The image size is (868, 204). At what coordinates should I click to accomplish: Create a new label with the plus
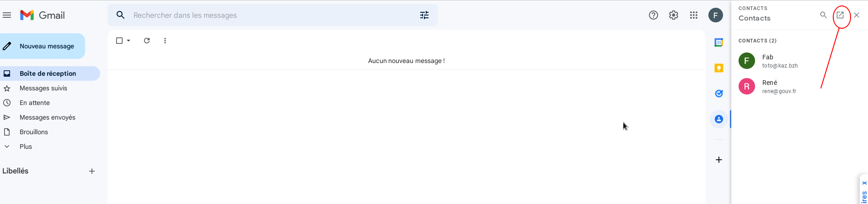pos(92,171)
